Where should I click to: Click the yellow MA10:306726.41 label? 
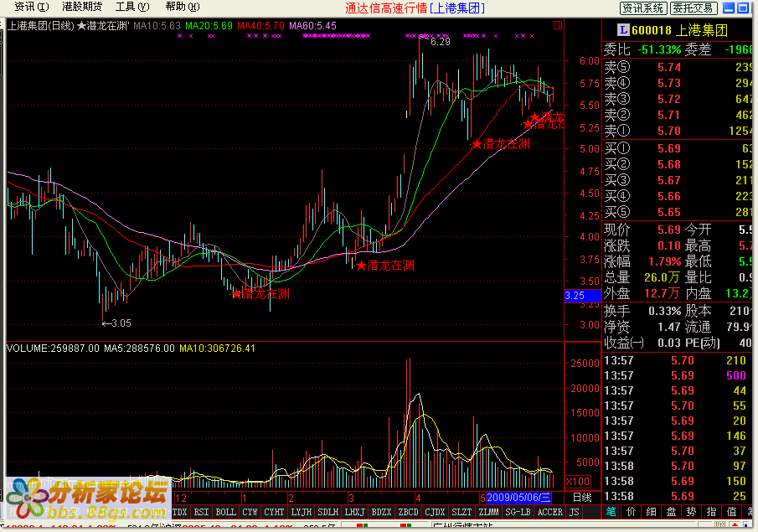217,349
